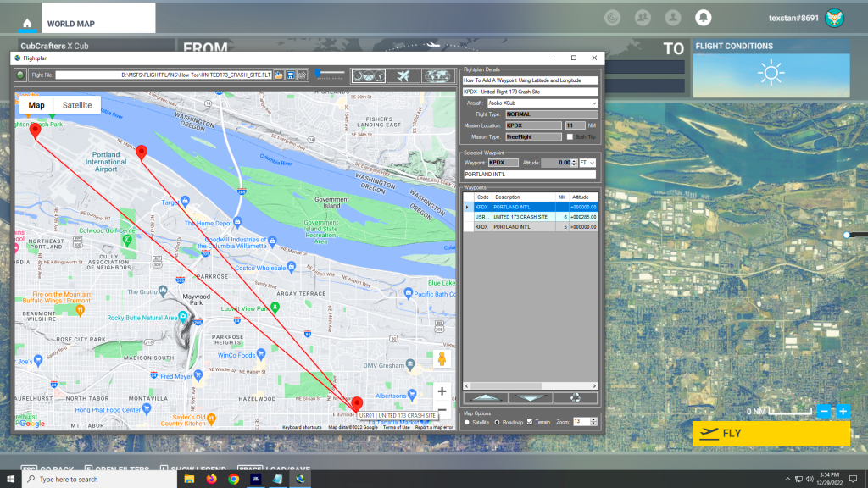The height and width of the screenshot is (488, 868).
Task: Go to the MSFS home icon
Action: (x=27, y=23)
